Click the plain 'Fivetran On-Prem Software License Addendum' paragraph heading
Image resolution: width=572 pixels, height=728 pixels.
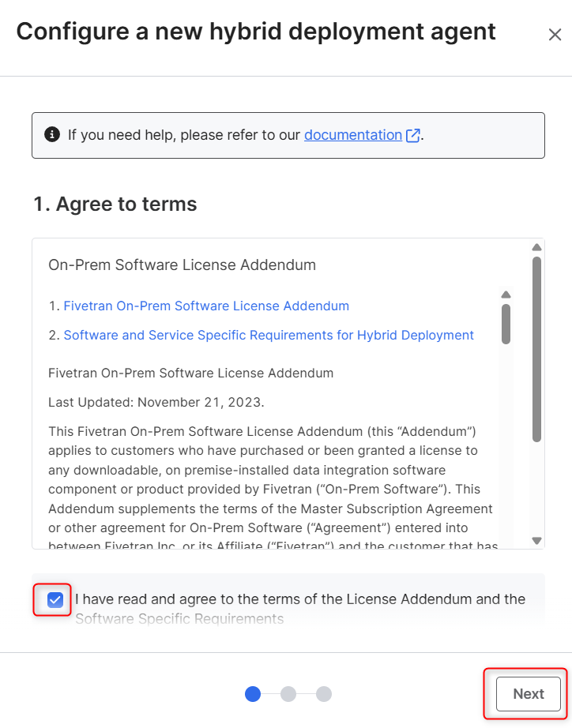click(x=191, y=373)
